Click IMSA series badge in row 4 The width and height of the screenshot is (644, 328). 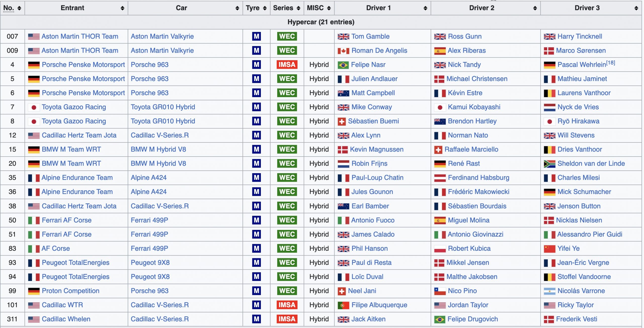[287, 64]
